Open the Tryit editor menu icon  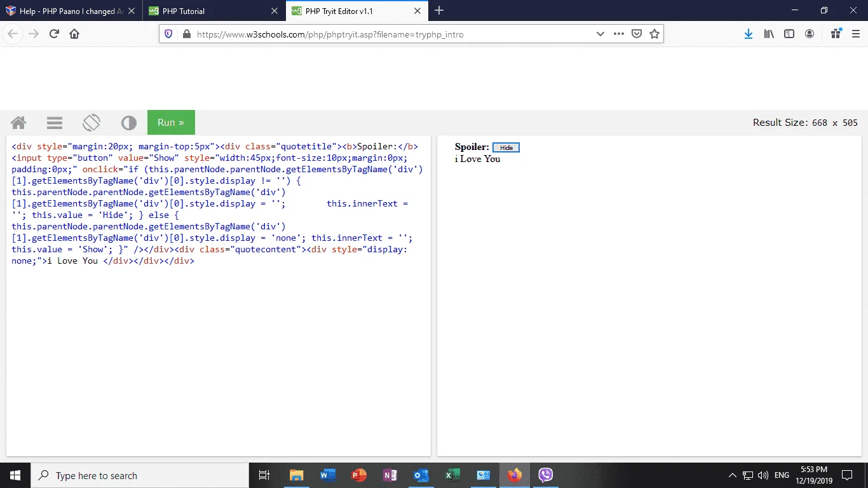coord(55,123)
